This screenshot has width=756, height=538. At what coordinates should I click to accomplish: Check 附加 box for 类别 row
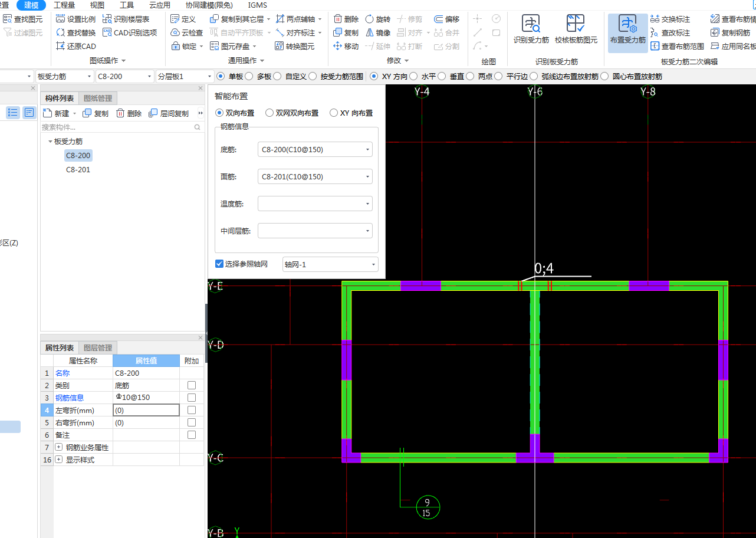tap(192, 385)
